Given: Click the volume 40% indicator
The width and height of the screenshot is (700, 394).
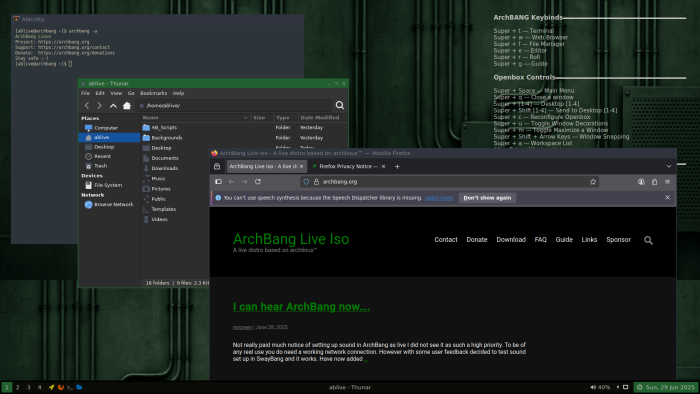Looking at the screenshot, I should point(600,387).
